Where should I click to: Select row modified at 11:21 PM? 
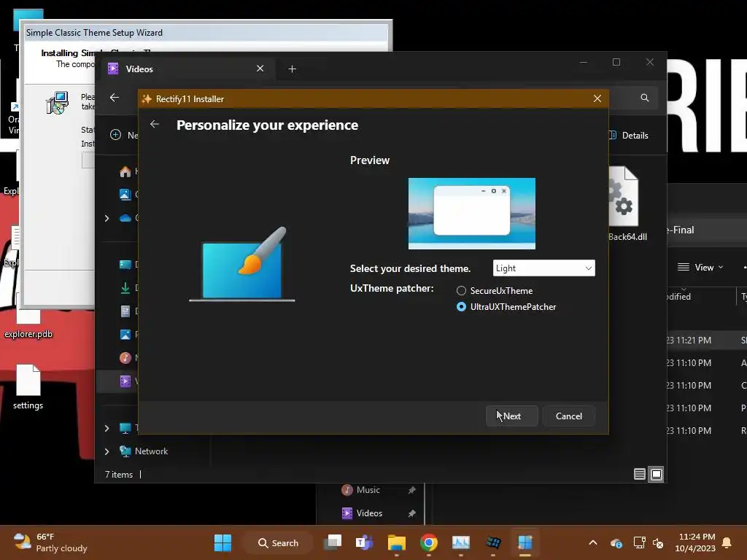click(x=706, y=340)
